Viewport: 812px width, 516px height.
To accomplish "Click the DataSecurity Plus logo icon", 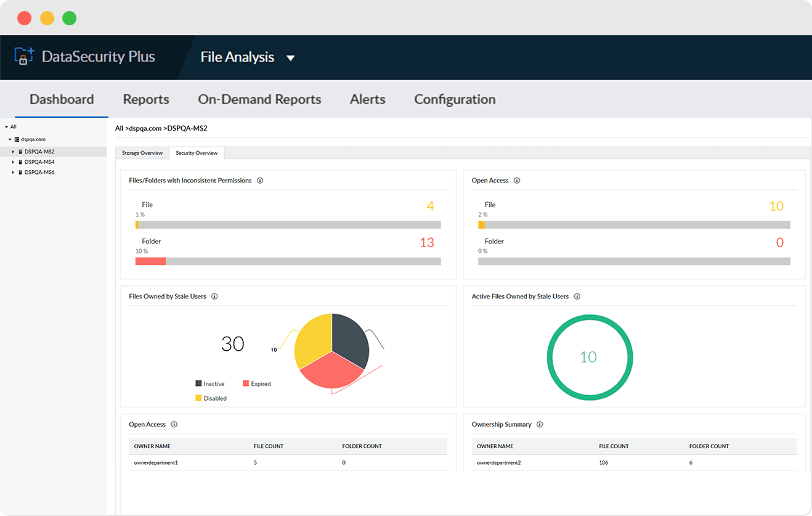I will pos(24,57).
